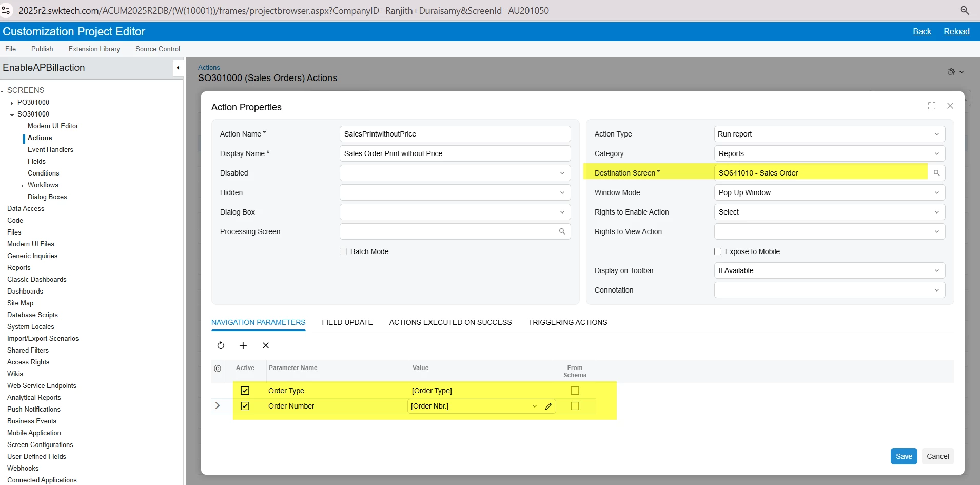
Task: Click the Reload link
Action: tap(957, 31)
